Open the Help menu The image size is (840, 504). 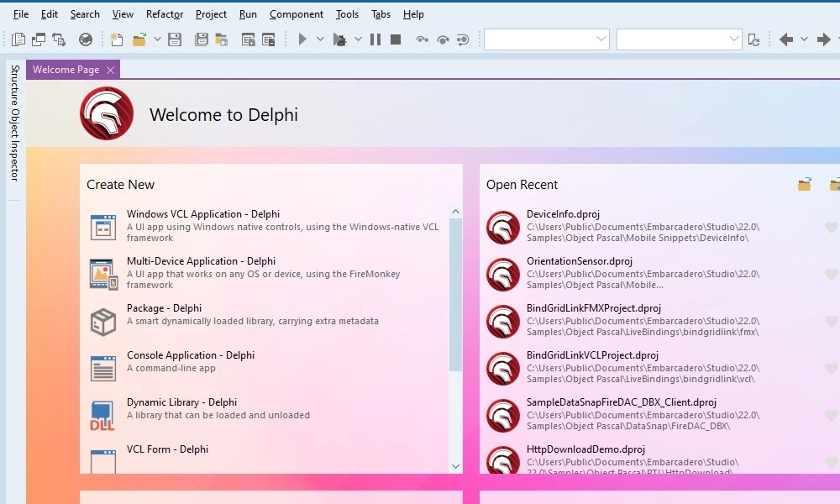coord(413,14)
